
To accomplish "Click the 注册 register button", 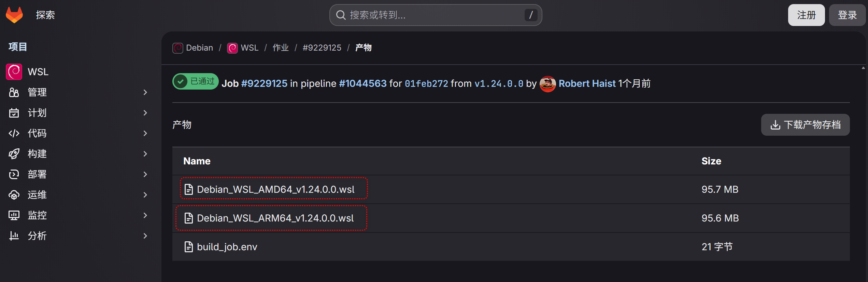I will click(x=806, y=15).
